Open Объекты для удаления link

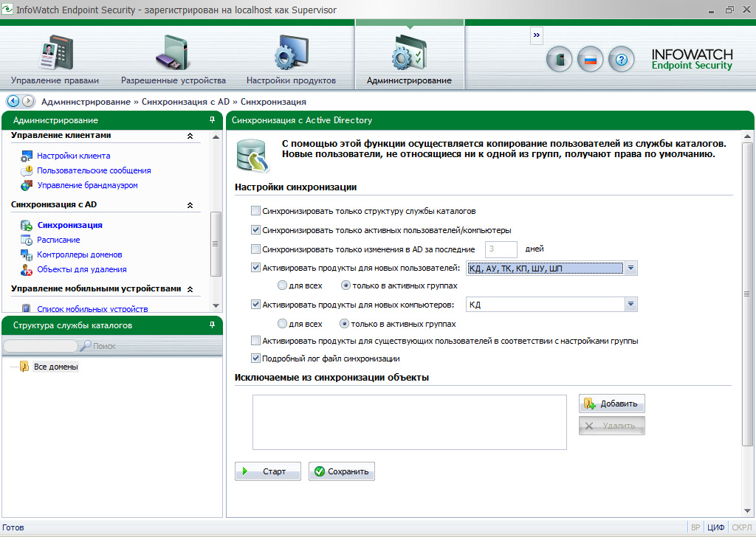tap(82, 270)
